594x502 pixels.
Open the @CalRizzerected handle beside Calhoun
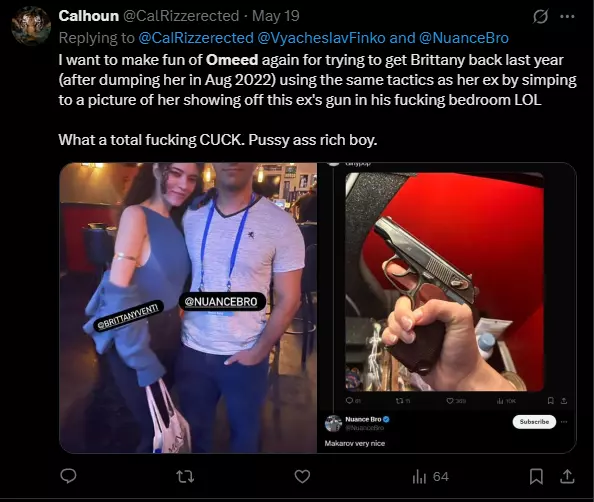181,16
